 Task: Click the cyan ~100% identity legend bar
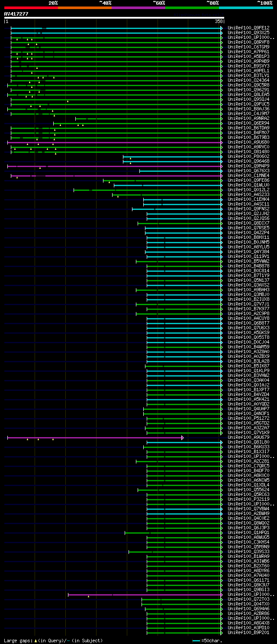245,7
